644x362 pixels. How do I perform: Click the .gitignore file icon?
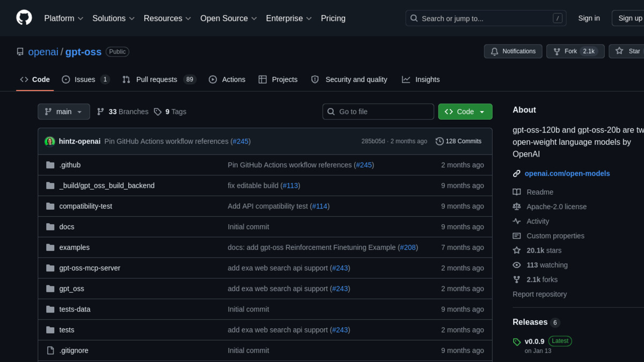click(50, 350)
